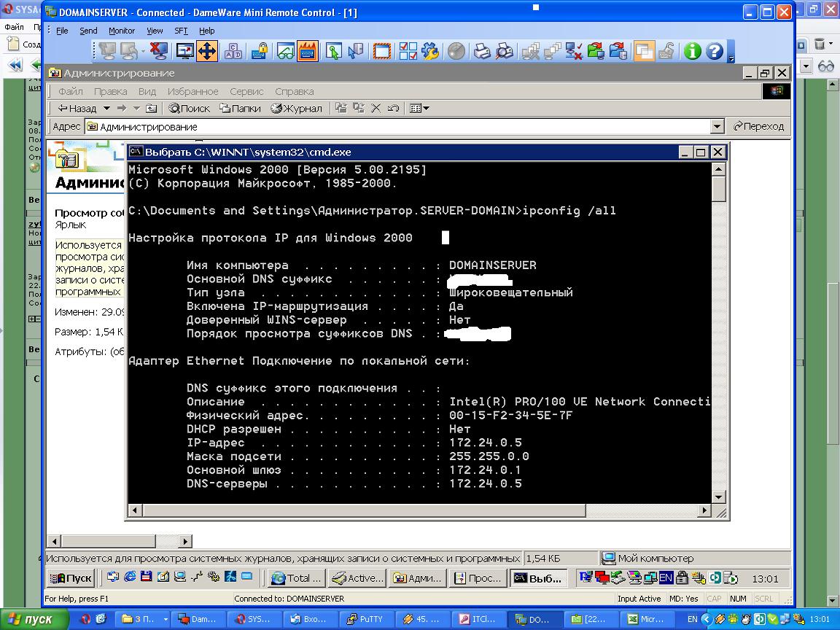
Task: Click the hardware profile text MD: Yes
Action: click(683, 599)
